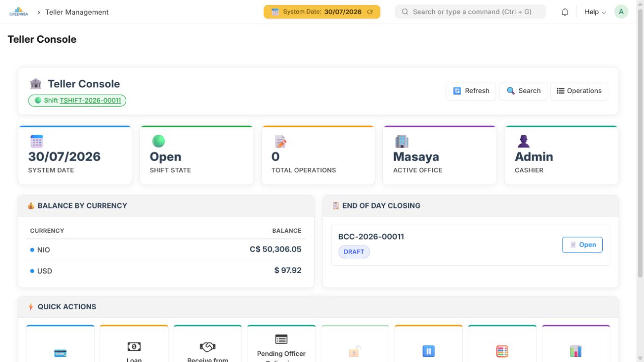644x362 pixels.
Task: Click the blue pause quick action icon
Action: coord(428,351)
